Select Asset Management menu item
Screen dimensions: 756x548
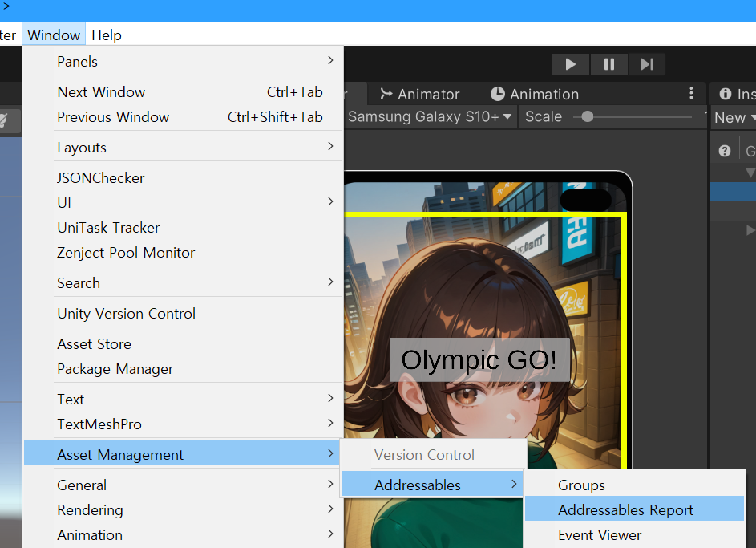pyautogui.click(x=184, y=454)
